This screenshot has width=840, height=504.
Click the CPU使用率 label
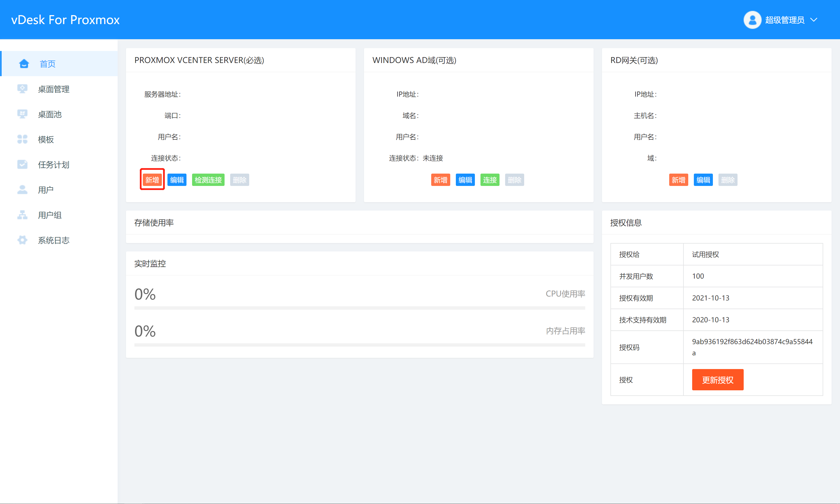[x=565, y=294]
